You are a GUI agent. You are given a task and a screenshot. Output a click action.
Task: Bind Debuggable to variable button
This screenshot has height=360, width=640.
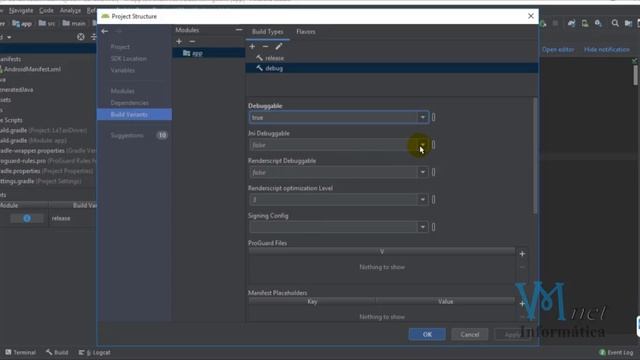(433, 118)
